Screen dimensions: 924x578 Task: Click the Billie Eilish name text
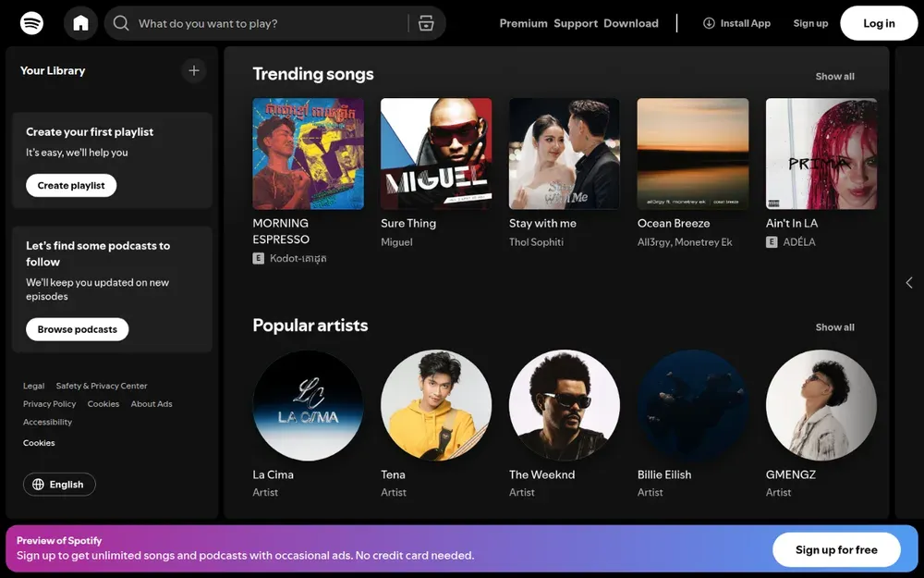[x=664, y=474]
